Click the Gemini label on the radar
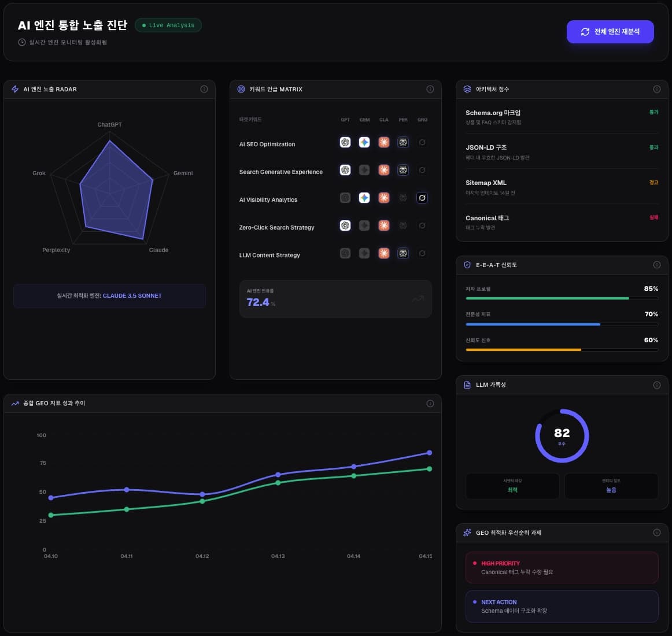 coord(183,173)
